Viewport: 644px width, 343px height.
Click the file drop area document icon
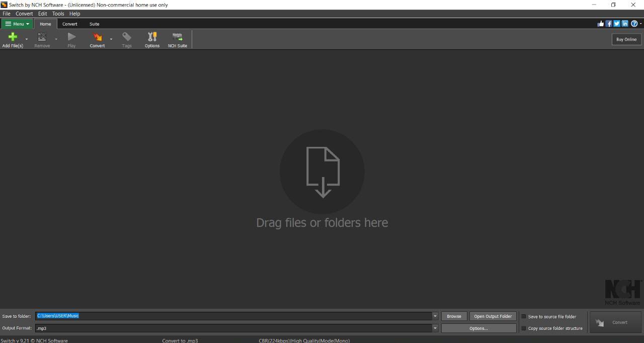[x=323, y=172]
